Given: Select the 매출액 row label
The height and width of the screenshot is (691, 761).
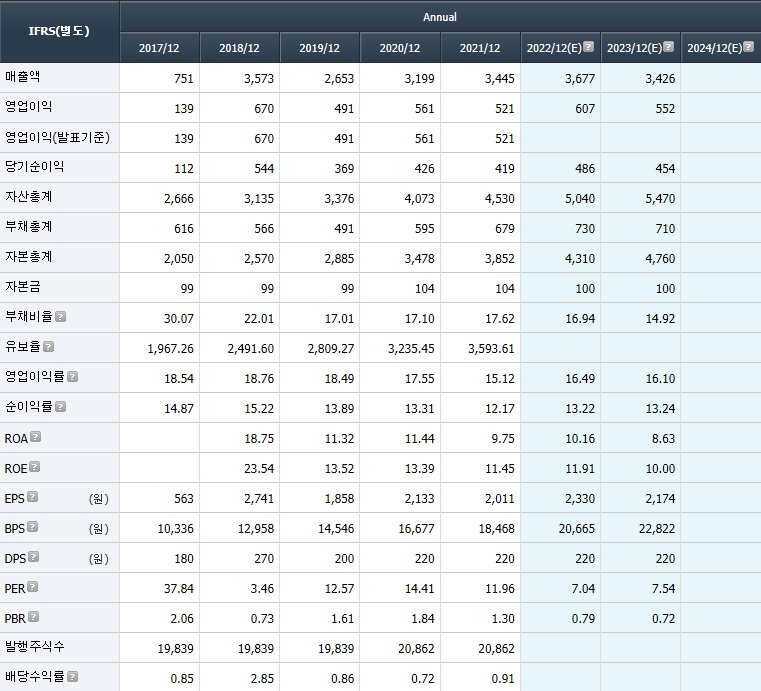Looking at the screenshot, I should [22, 77].
